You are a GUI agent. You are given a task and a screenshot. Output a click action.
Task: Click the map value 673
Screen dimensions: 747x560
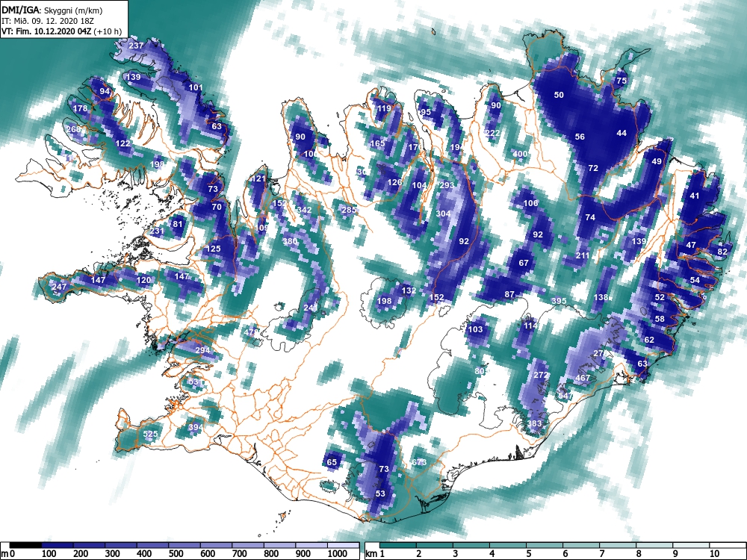[x=419, y=462]
